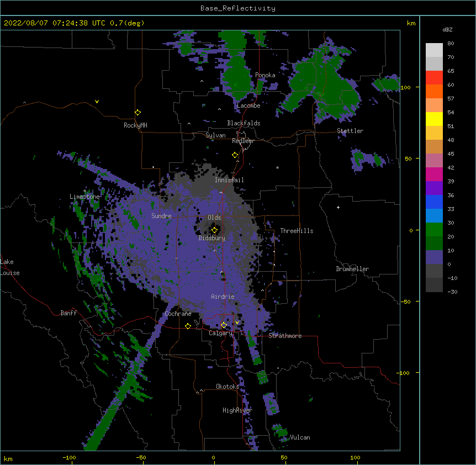This screenshot has height=465, width=476.
Task: Click the Stettler town label
Action: click(x=350, y=131)
